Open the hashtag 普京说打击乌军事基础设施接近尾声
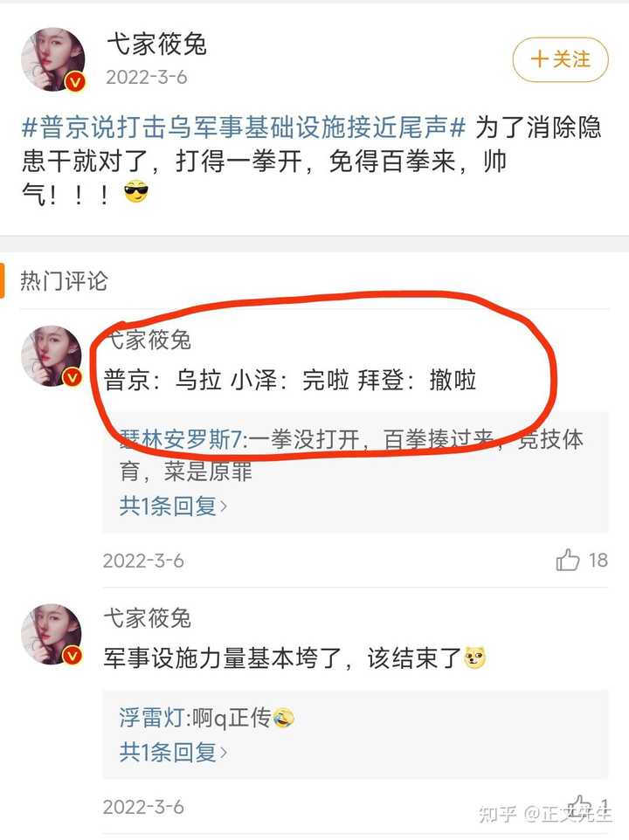The width and height of the screenshot is (629, 840). [244, 127]
